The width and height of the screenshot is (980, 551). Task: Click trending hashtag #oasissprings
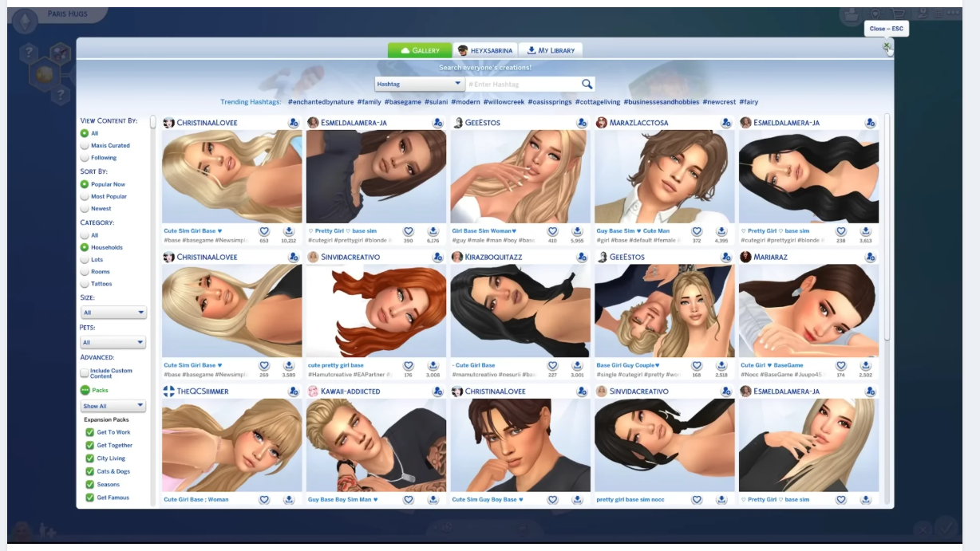(551, 102)
